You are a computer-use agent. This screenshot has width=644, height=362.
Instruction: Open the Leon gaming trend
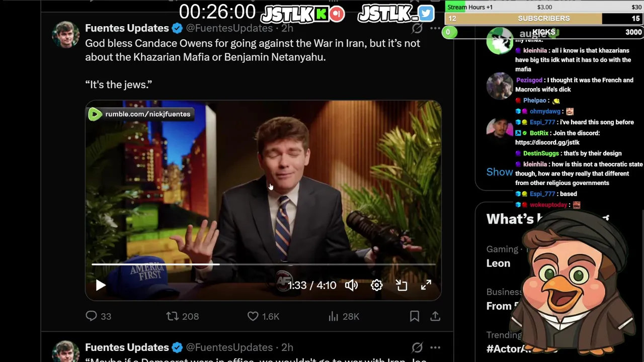498,263
